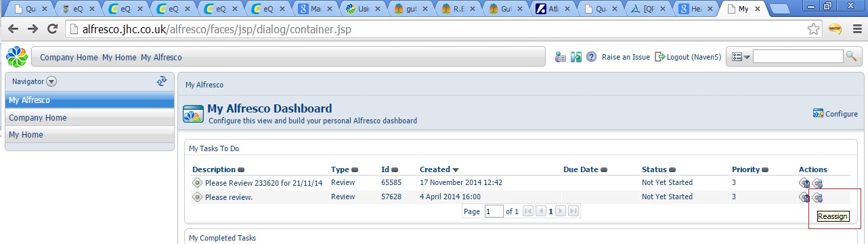This screenshot has width=868, height=244.
Task: Focus the Alfresco search box
Action: [x=798, y=56]
